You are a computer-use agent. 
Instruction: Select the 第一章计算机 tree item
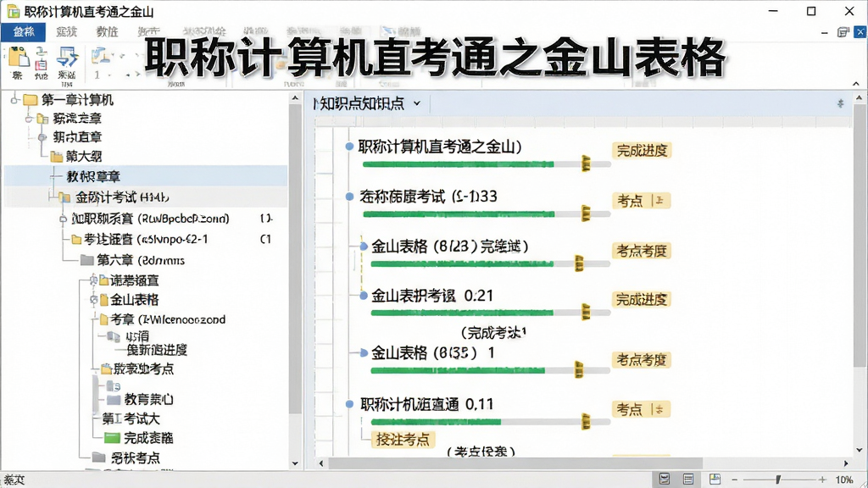[x=77, y=100]
